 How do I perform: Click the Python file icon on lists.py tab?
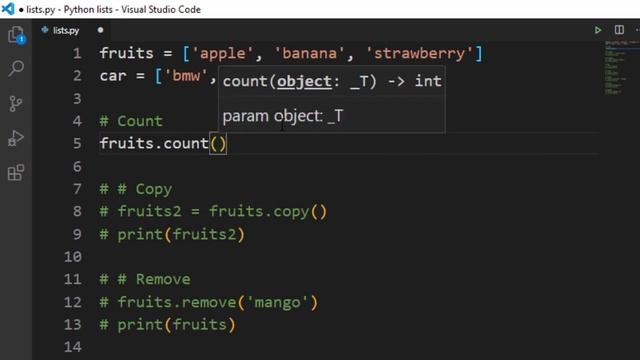pos(45,30)
